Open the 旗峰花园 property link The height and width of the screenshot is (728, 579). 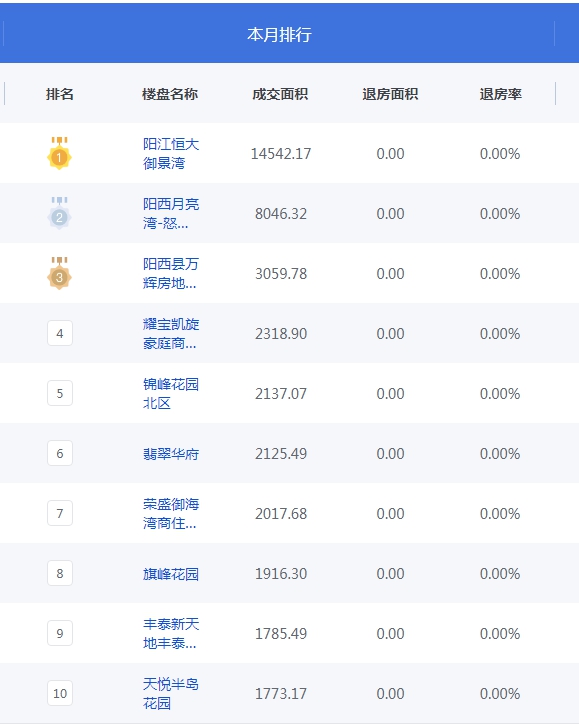[171, 574]
